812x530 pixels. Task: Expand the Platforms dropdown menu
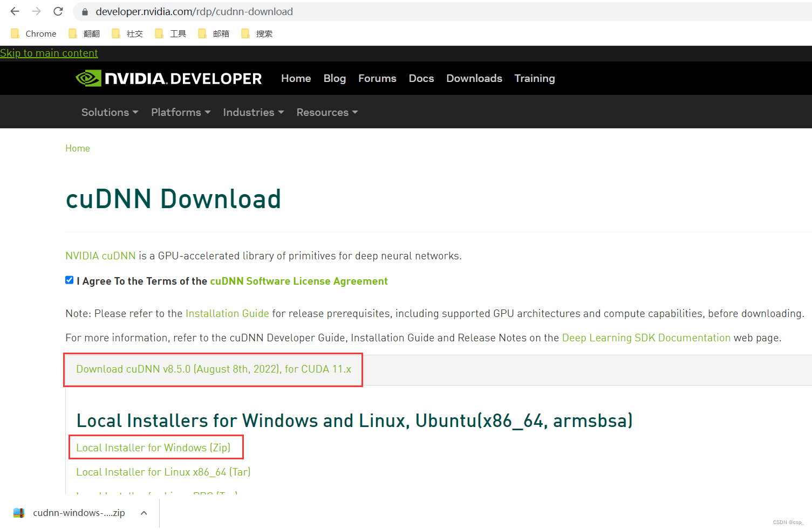[181, 112]
